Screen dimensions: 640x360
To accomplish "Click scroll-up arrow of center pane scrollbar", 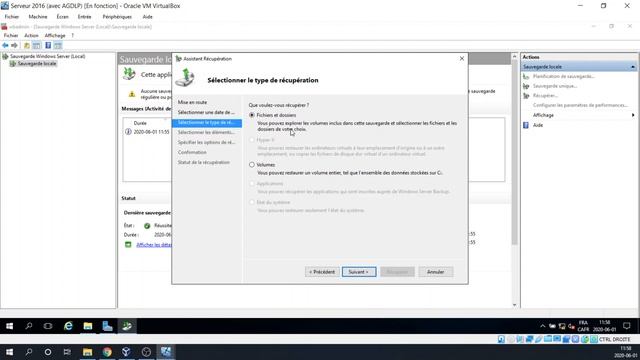I will [x=514, y=56].
